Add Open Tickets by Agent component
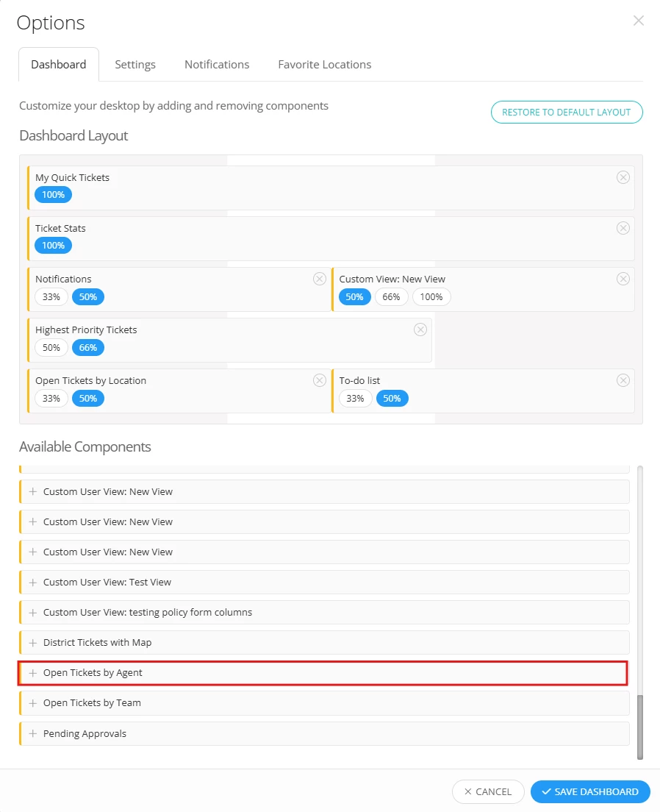This screenshot has height=812, width=660. coord(32,673)
